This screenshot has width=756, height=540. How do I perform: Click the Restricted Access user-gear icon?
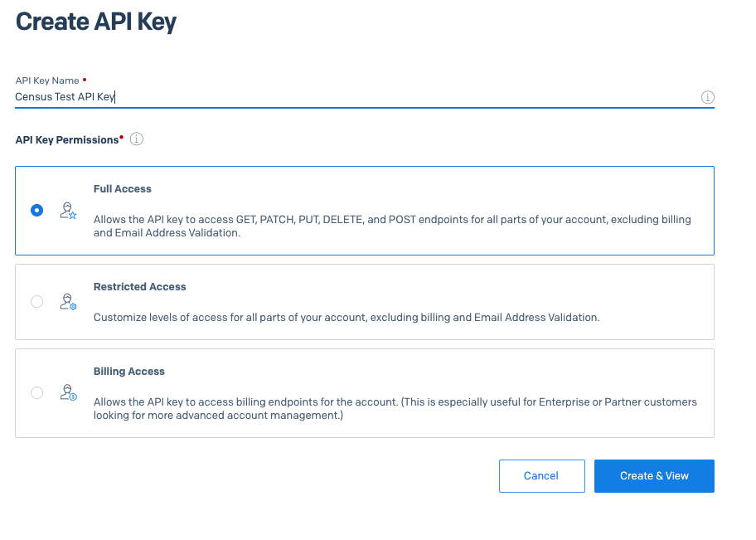click(x=68, y=302)
